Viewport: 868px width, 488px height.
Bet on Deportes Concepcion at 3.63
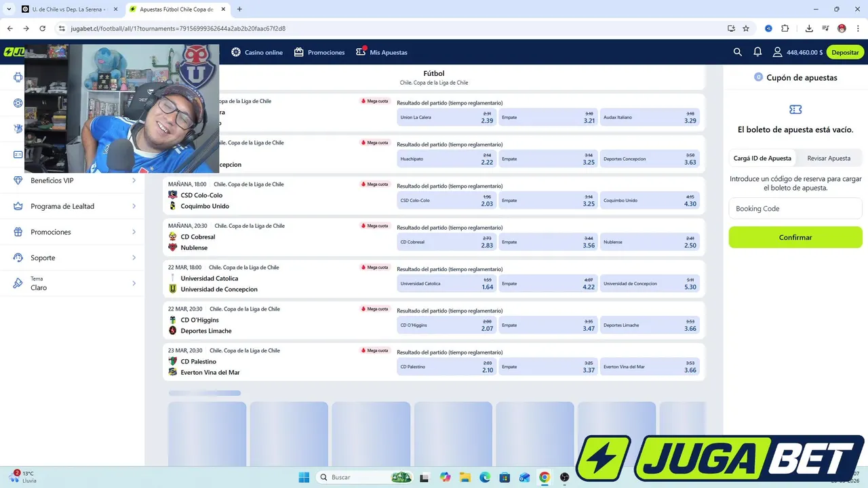(x=650, y=159)
